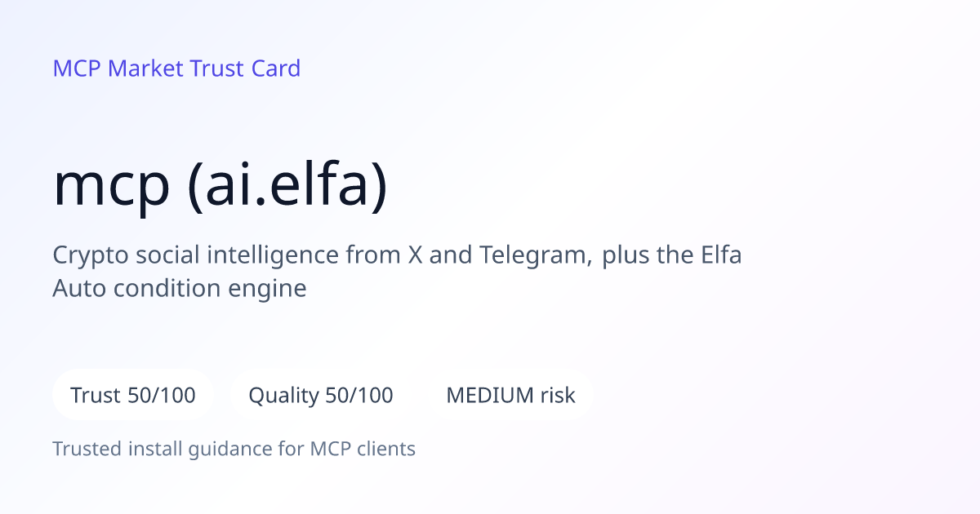
Task: Click the word Card in the top heading
Action: point(276,69)
